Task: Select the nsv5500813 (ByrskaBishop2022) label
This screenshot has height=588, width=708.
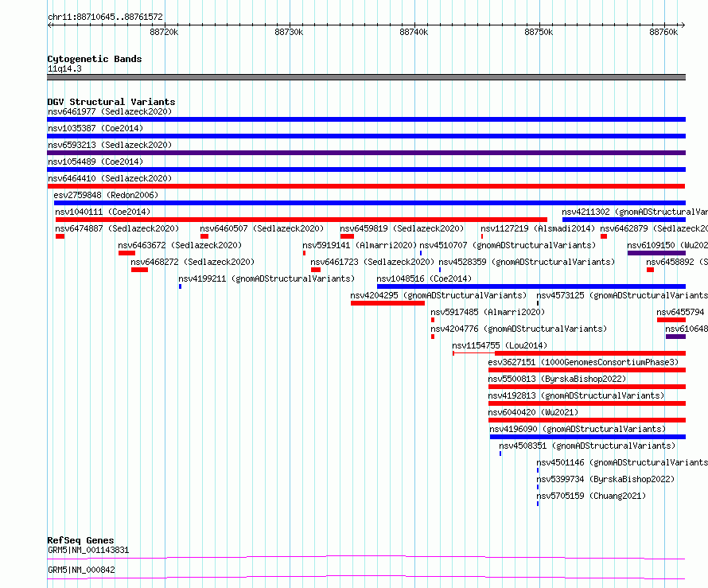Action: point(557,379)
